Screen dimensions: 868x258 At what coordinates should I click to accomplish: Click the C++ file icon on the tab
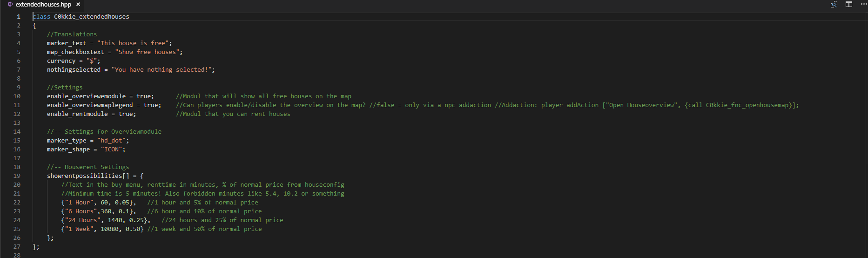click(x=10, y=4)
